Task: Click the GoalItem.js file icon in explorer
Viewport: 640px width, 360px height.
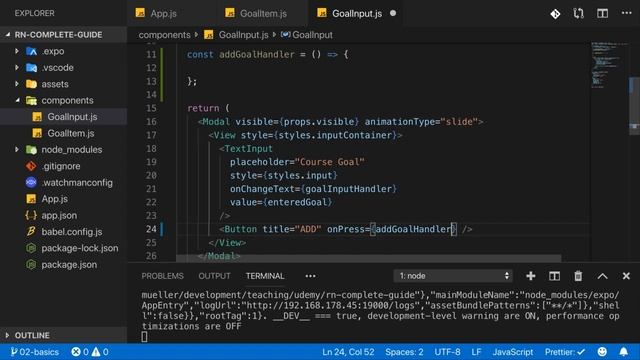Action: click(37, 133)
